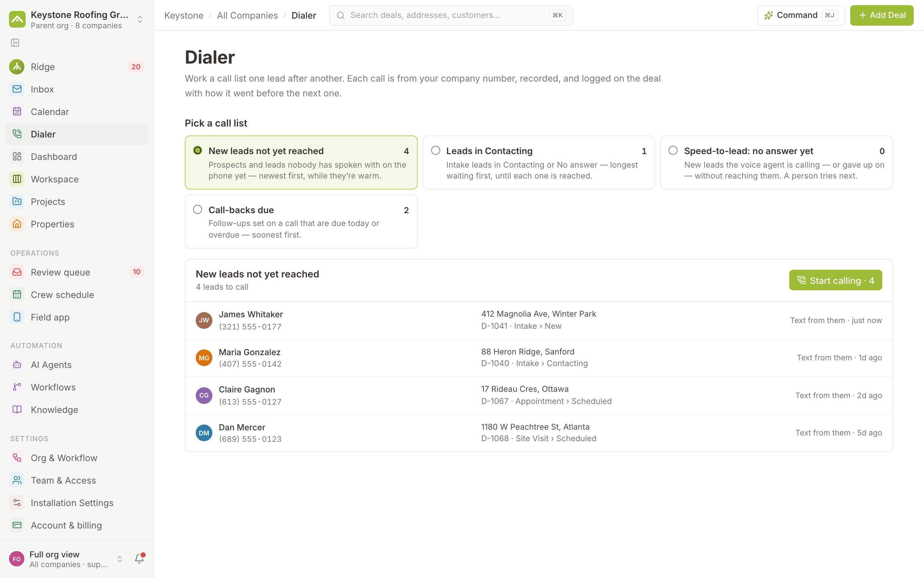Open Ridge label in the sidebar
Screen dimensions: 924x578
click(x=43, y=67)
